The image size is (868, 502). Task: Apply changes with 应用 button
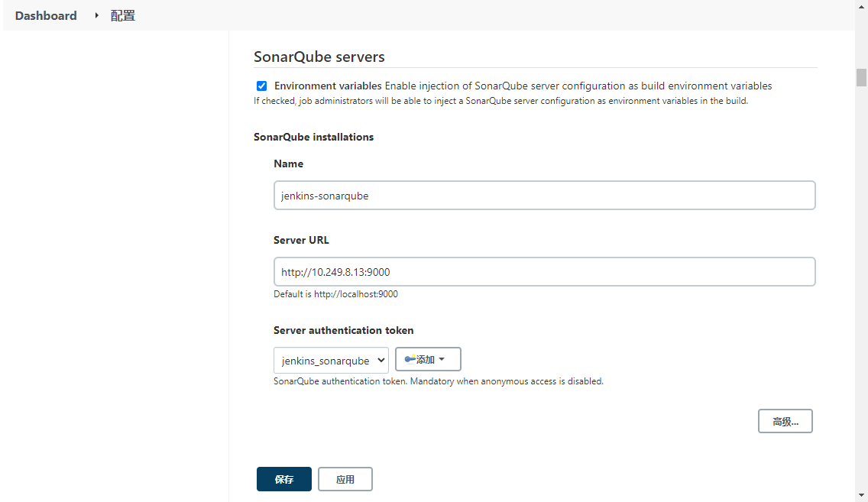[345, 479]
